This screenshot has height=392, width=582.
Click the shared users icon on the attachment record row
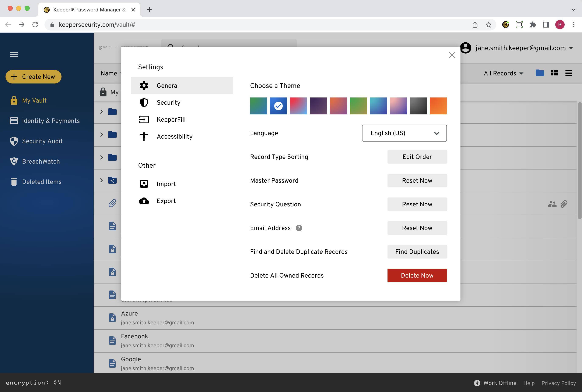coord(552,204)
